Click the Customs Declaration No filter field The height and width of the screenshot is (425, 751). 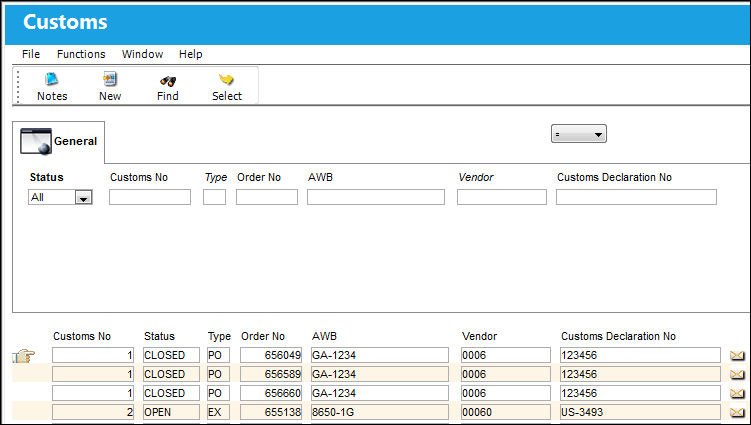637,197
